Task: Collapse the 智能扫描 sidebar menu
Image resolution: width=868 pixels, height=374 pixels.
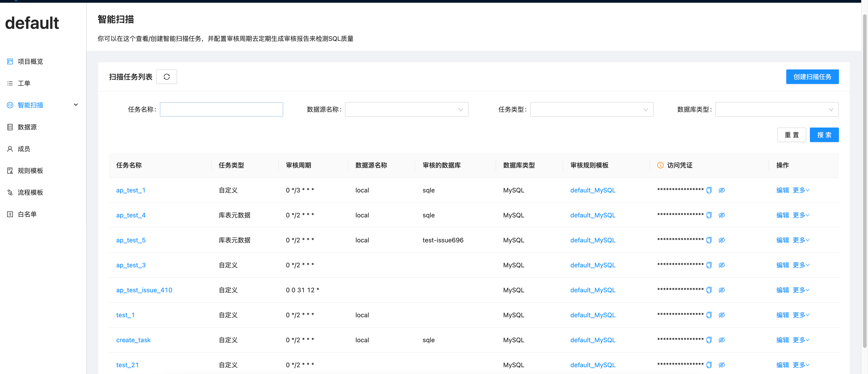Action: pos(76,105)
